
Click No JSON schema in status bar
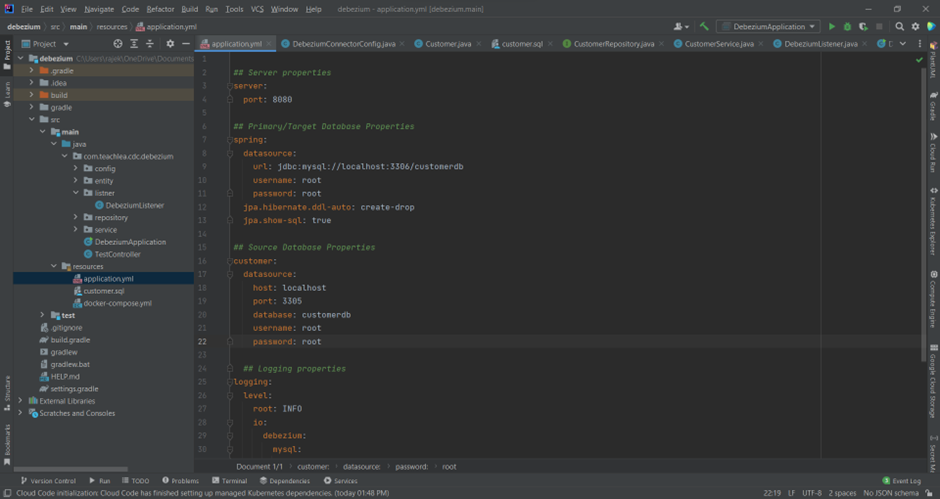coord(890,493)
